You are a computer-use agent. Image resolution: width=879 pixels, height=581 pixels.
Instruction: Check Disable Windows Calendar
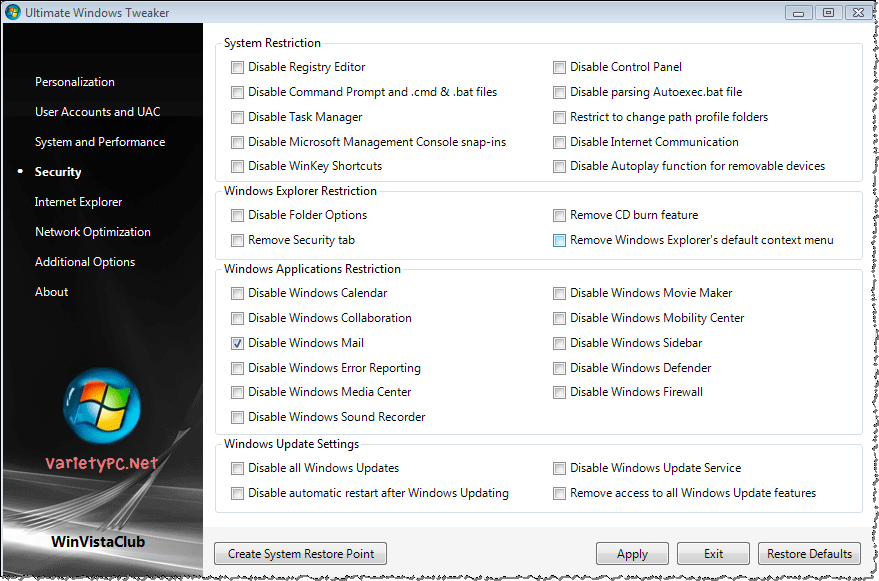(x=238, y=293)
